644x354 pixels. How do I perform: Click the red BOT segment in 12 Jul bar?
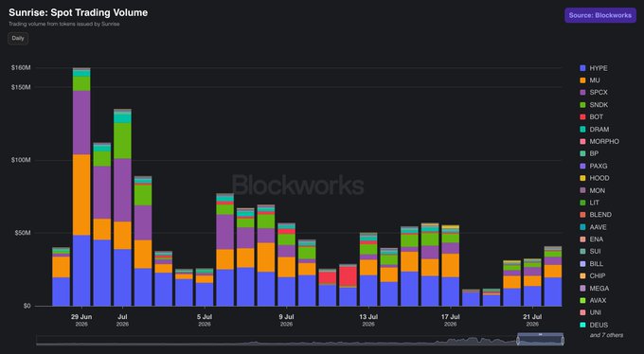tap(348, 276)
